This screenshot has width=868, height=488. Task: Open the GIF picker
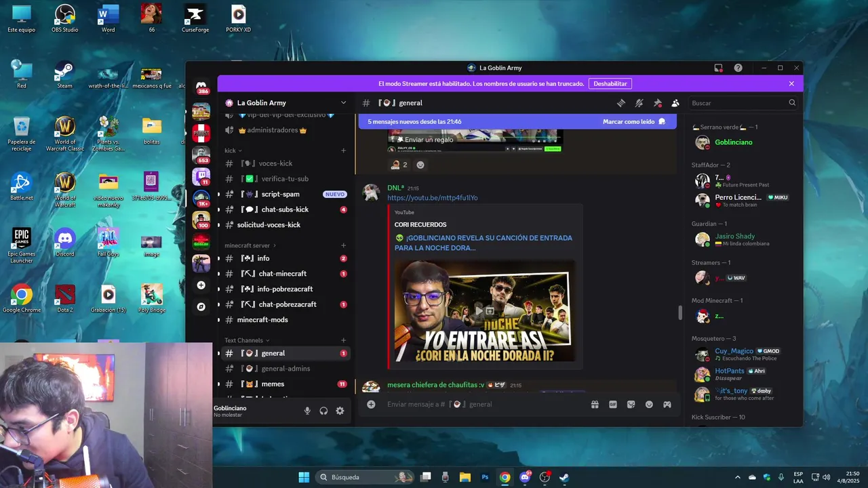[x=613, y=405]
